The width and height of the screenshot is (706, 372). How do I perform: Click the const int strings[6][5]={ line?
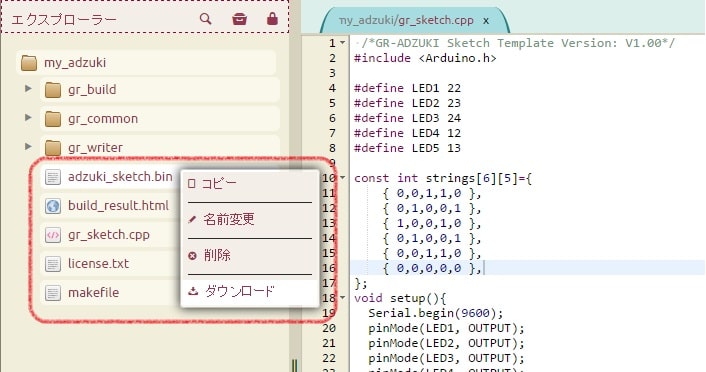click(x=443, y=178)
